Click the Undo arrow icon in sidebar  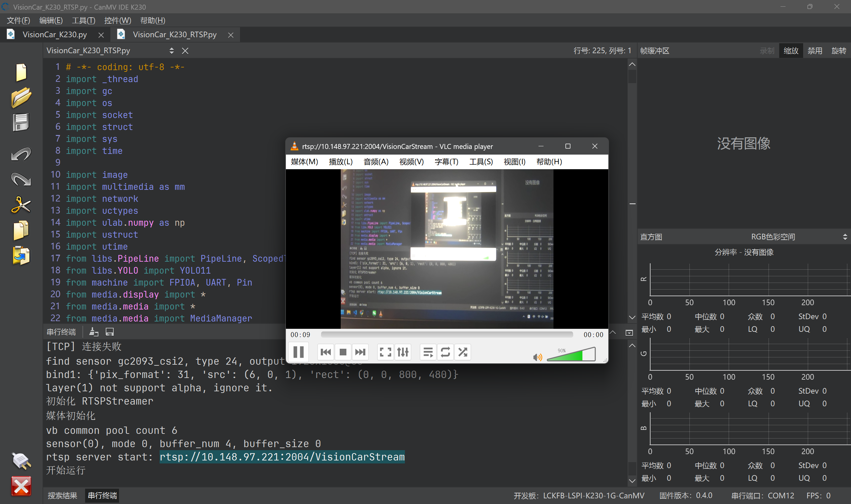tap(21, 154)
